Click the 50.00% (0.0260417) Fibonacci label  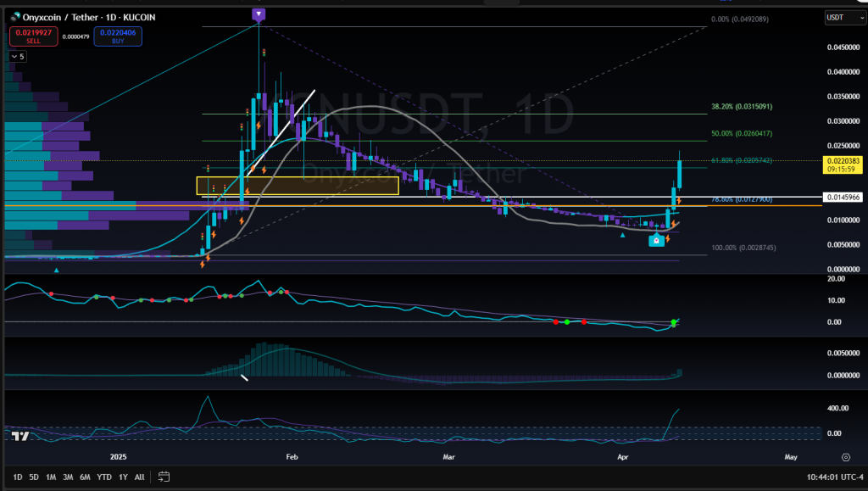click(x=741, y=133)
